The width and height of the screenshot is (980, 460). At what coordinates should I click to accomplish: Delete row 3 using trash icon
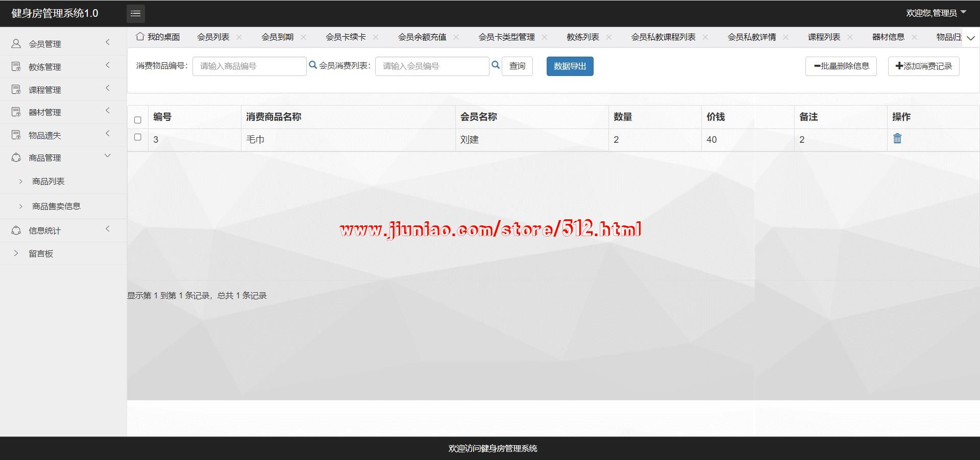click(897, 139)
